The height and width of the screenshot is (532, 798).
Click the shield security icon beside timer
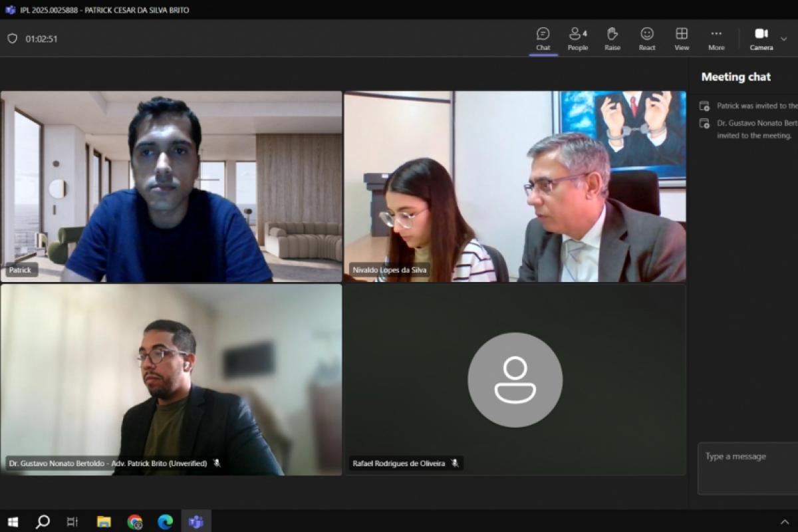coord(12,39)
